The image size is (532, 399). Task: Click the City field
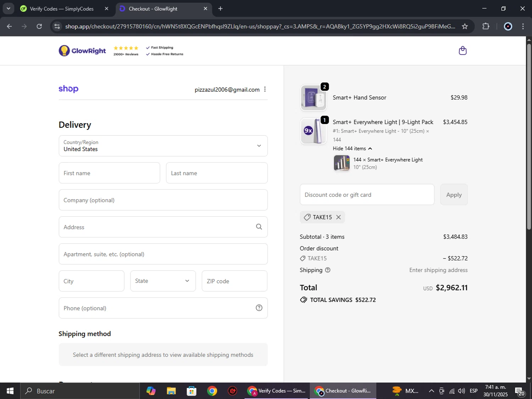(92, 281)
